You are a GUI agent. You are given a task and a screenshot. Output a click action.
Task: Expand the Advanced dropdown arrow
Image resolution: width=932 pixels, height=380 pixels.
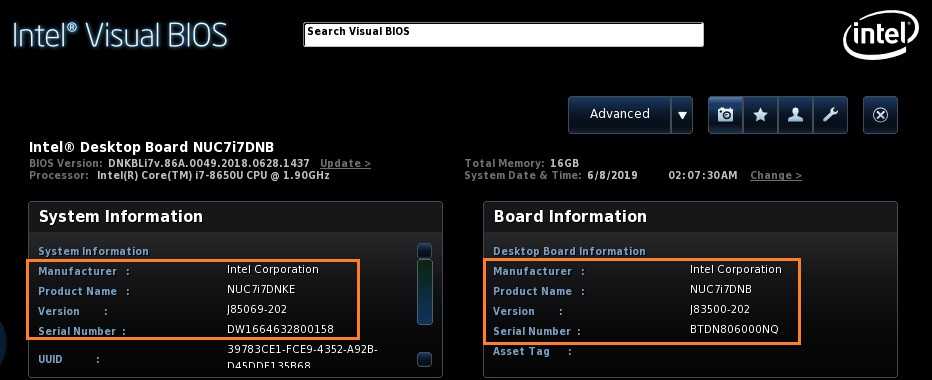(x=682, y=115)
